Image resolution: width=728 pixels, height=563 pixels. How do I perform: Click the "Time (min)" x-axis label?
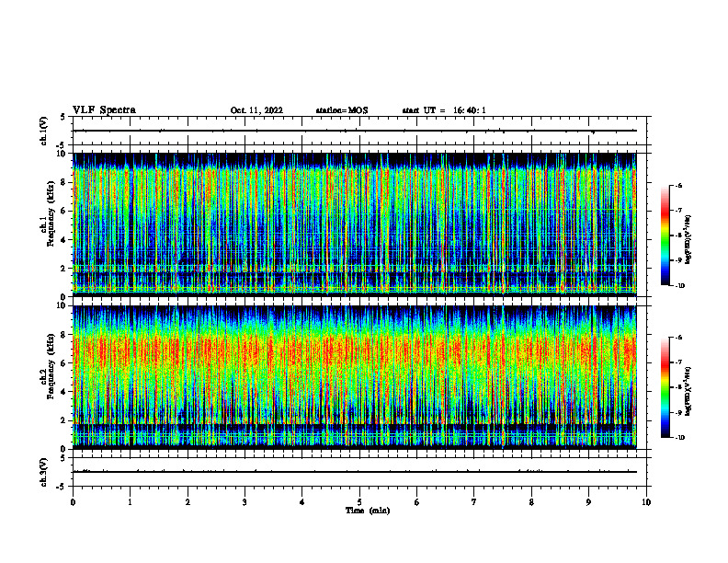pyautogui.click(x=368, y=511)
